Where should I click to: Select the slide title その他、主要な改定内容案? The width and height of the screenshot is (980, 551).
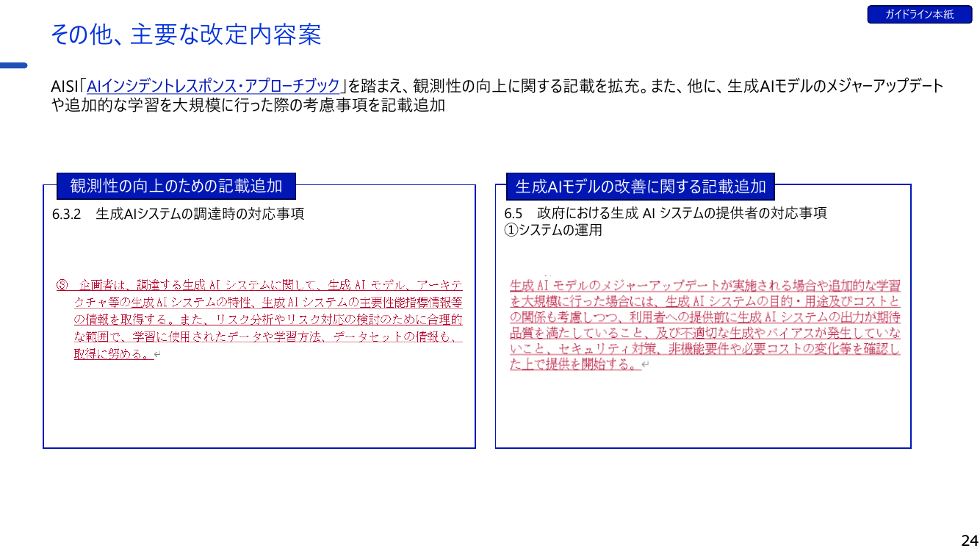(x=186, y=35)
